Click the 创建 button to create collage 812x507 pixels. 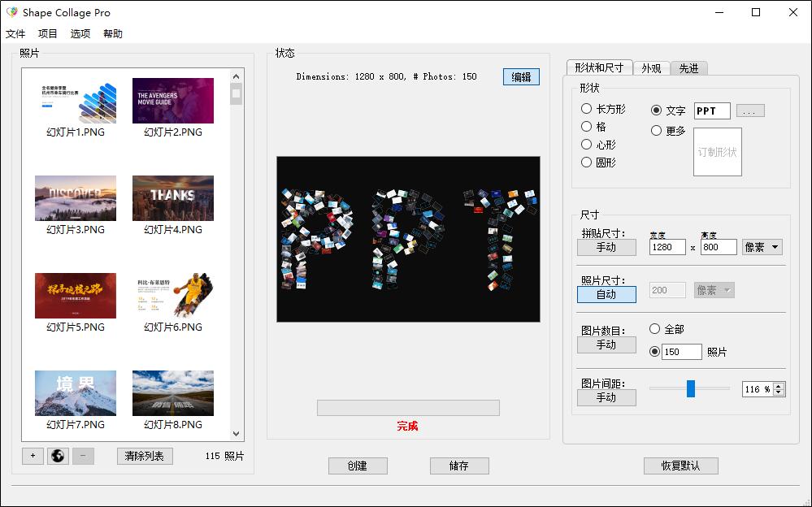click(x=358, y=466)
